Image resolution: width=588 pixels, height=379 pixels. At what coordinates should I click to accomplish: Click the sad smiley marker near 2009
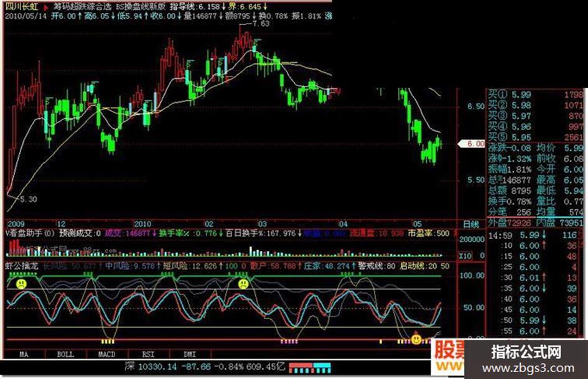[x=21, y=284]
